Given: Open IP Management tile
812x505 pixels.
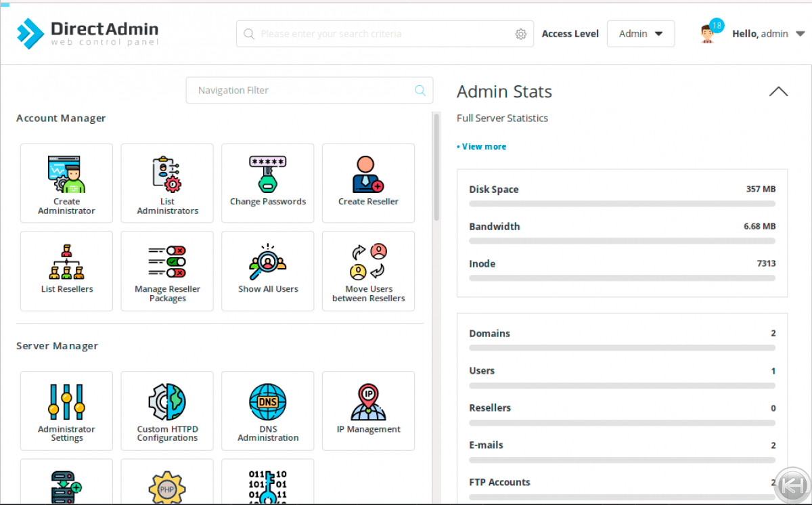Looking at the screenshot, I should coord(368,411).
